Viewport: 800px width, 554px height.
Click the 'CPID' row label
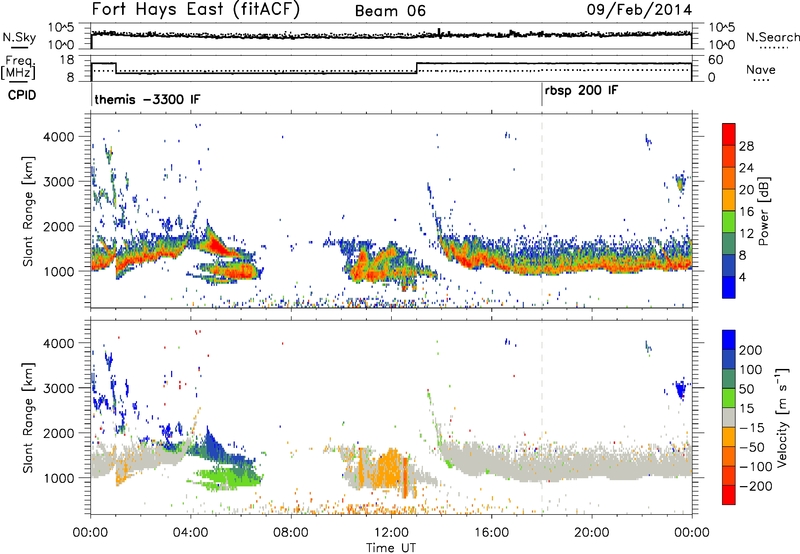click(22, 95)
